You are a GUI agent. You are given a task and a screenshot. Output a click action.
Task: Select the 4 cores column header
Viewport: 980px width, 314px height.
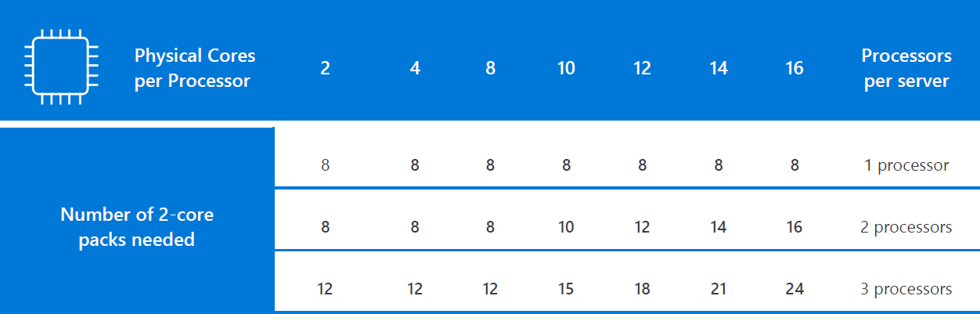[x=415, y=68]
